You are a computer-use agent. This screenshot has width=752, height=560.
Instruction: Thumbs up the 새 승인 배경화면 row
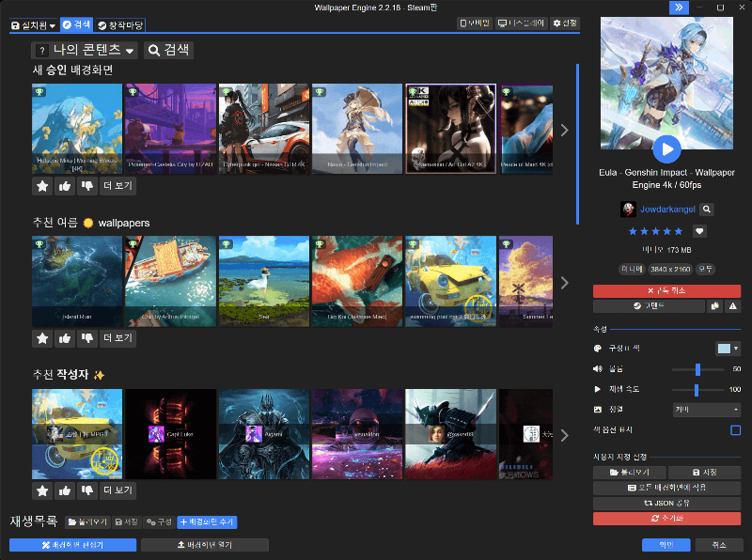65,186
